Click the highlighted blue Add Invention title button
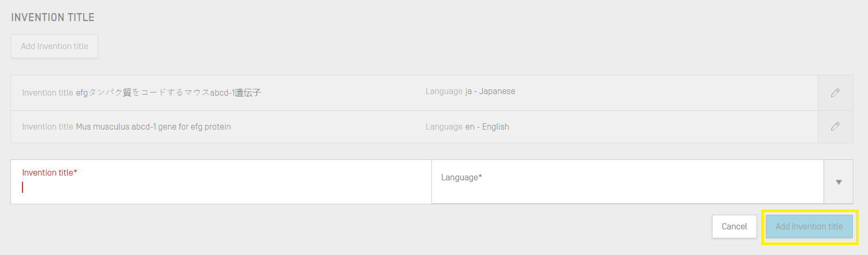The width and height of the screenshot is (868, 255). (x=809, y=227)
